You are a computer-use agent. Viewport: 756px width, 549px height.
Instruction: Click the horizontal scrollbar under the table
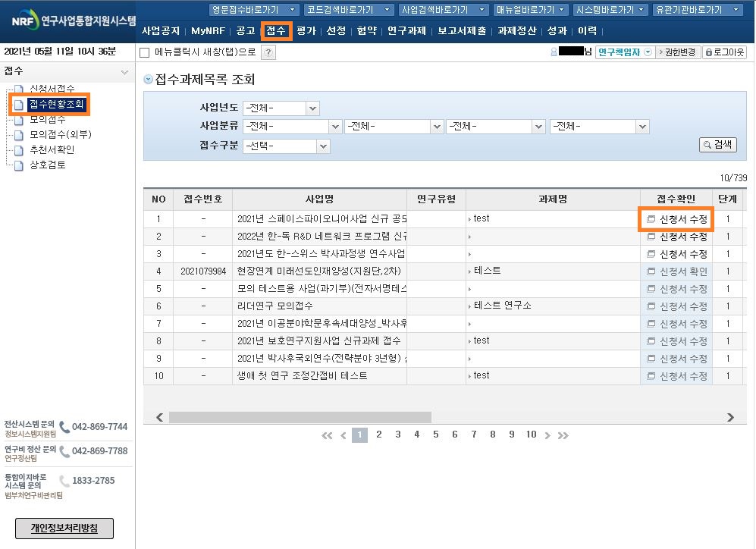pyautogui.click(x=300, y=417)
